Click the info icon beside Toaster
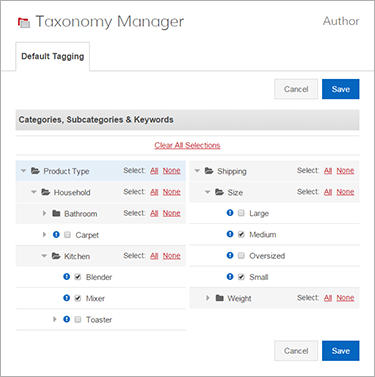The image size is (375, 377). tap(67, 319)
